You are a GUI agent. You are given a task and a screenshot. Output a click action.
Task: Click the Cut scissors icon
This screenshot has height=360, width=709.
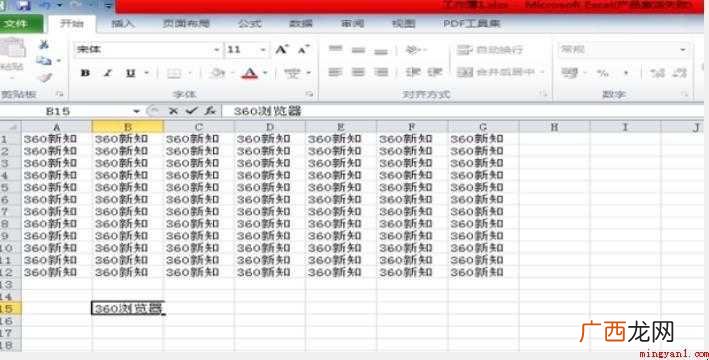click(44, 45)
